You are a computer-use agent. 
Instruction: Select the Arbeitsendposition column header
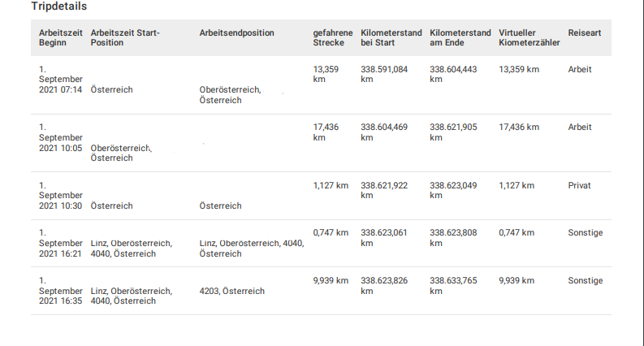(x=236, y=32)
